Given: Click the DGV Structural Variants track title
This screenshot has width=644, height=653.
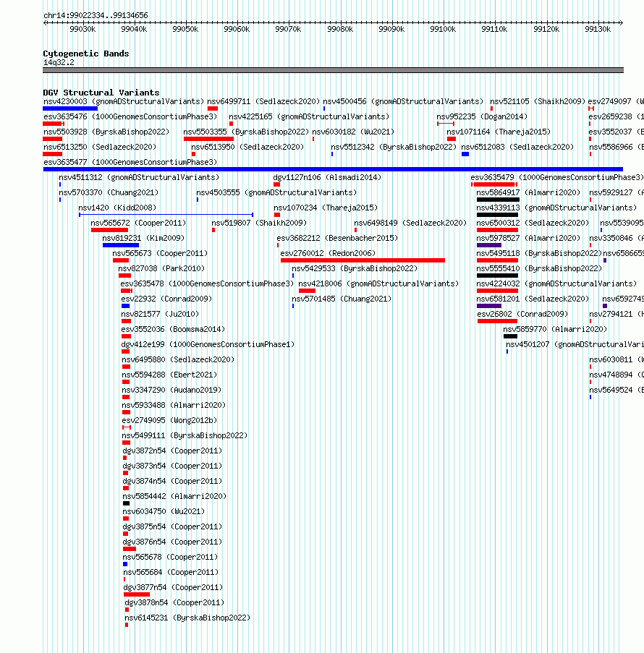Looking at the screenshot, I should (x=101, y=93).
